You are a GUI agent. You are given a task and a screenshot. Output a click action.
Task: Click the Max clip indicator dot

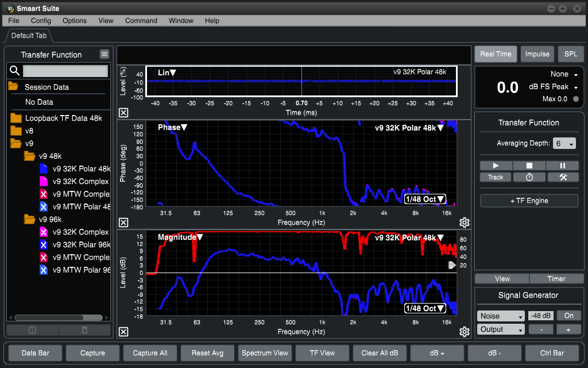(x=576, y=99)
